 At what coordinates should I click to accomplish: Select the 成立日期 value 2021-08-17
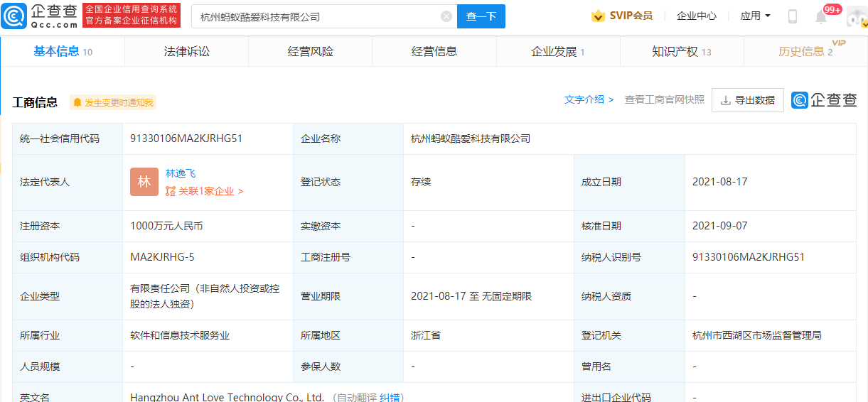pyautogui.click(x=719, y=182)
